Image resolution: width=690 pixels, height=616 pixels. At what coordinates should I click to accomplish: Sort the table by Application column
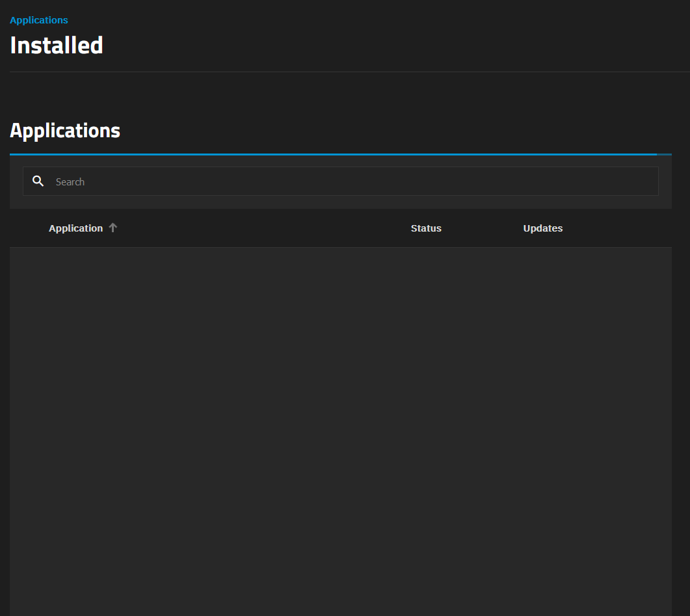click(75, 228)
